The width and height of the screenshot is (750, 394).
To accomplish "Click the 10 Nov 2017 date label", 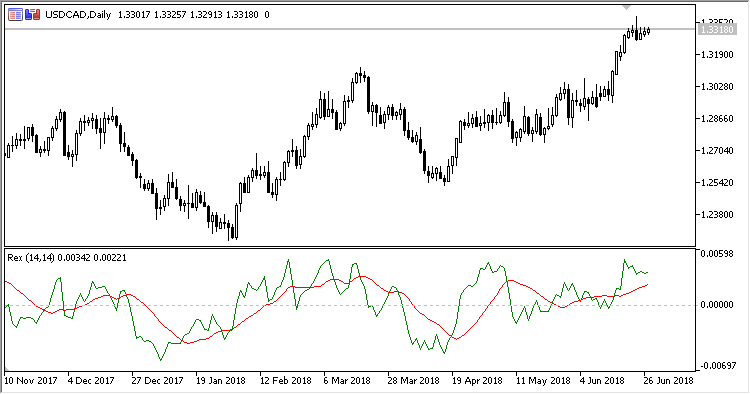I will click(31, 381).
